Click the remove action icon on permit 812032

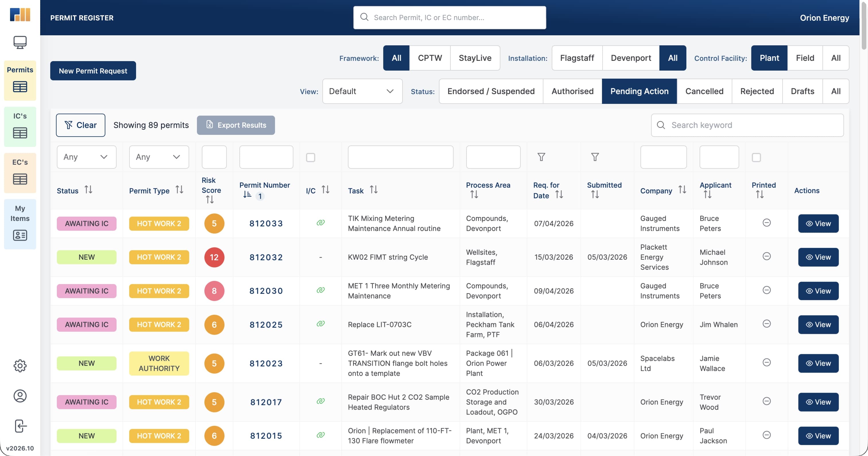(767, 257)
